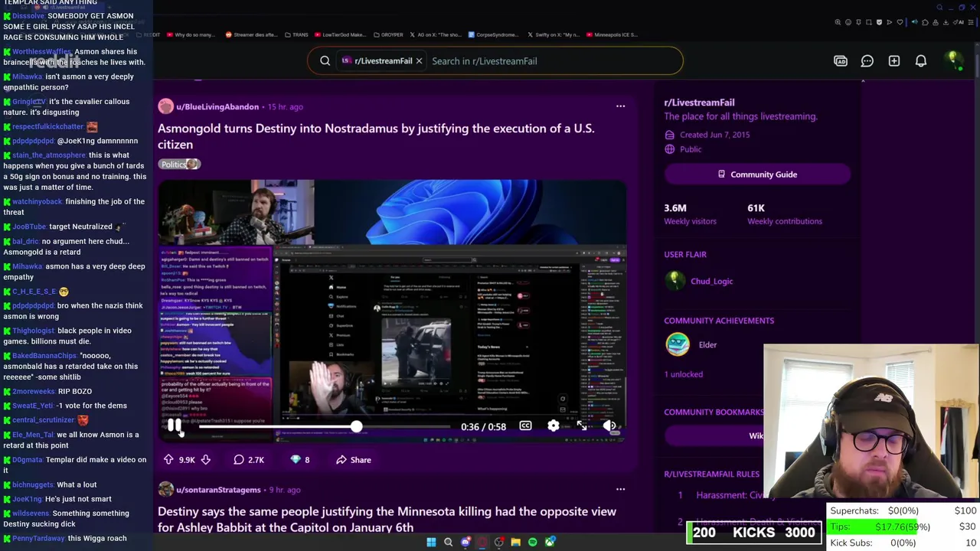980x551 pixels.
Task: Open the notifications bell
Action: click(x=921, y=60)
